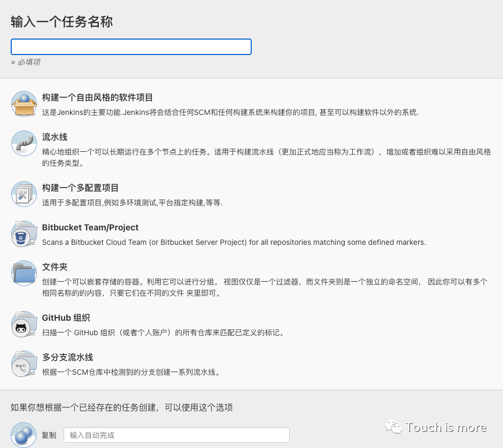The height and width of the screenshot is (448, 503).
Task: Select 构建一个自由风格的软件项目 option
Action: [x=97, y=97]
